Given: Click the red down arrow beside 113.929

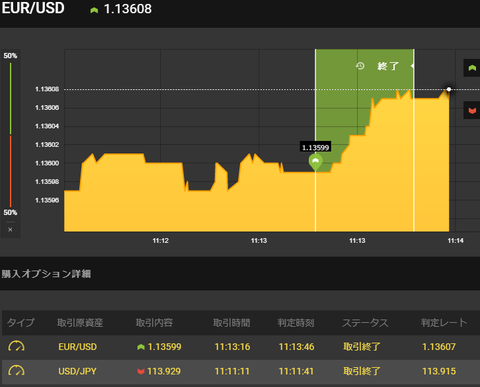Looking at the screenshot, I should 141,371.
